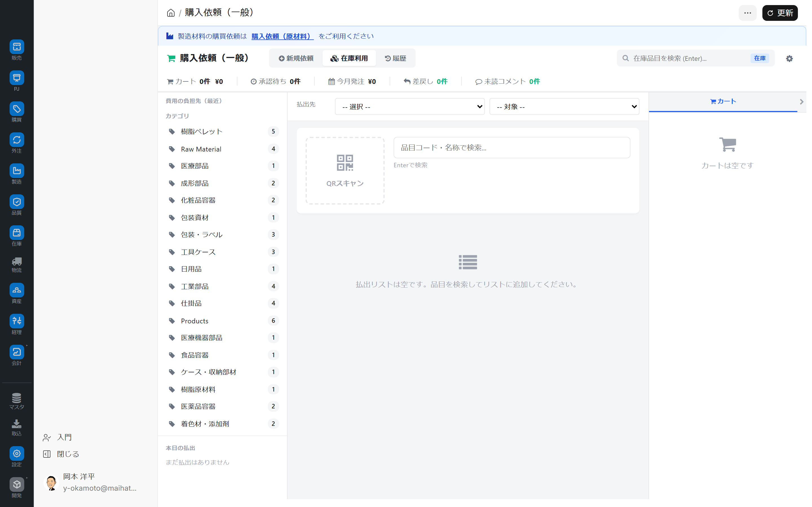Click the QRスキャン scan area

(345, 170)
